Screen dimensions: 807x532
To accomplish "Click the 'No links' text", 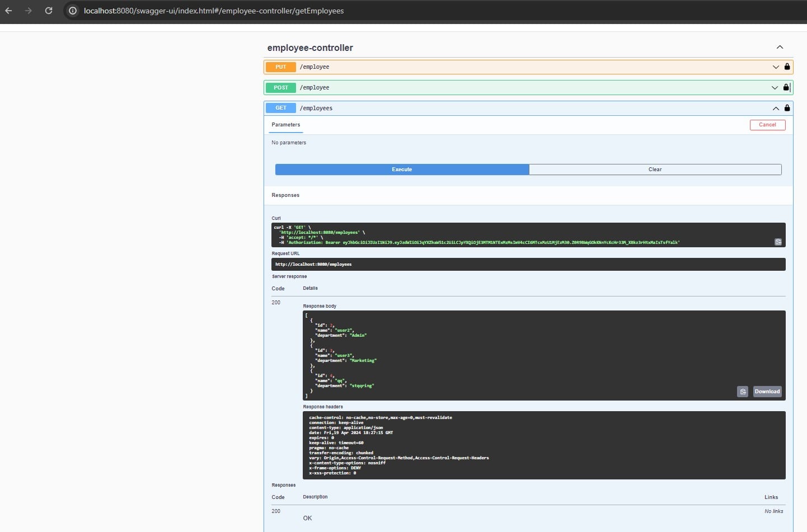I will [773, 511].
